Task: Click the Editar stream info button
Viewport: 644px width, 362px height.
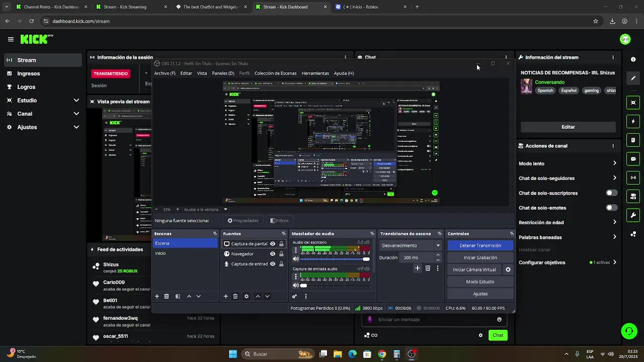Action: click(568, 127)
